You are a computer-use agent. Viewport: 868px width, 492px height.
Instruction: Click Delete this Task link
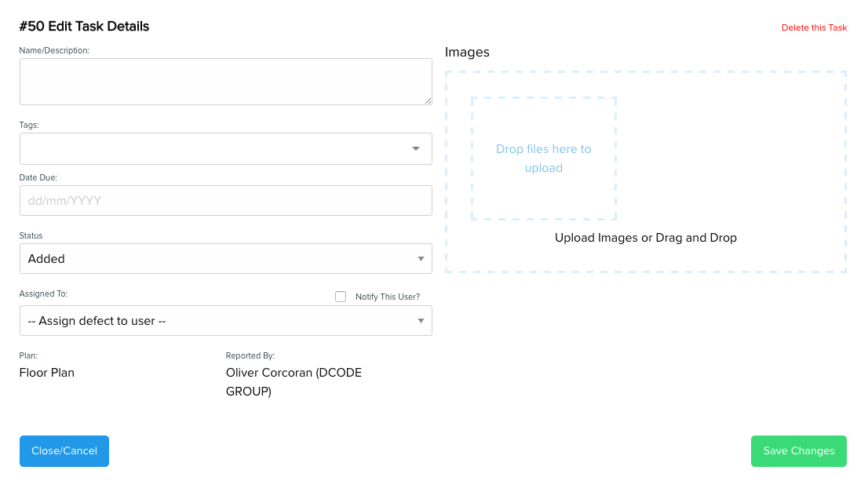pyautogui.click(x=814, y=27)
